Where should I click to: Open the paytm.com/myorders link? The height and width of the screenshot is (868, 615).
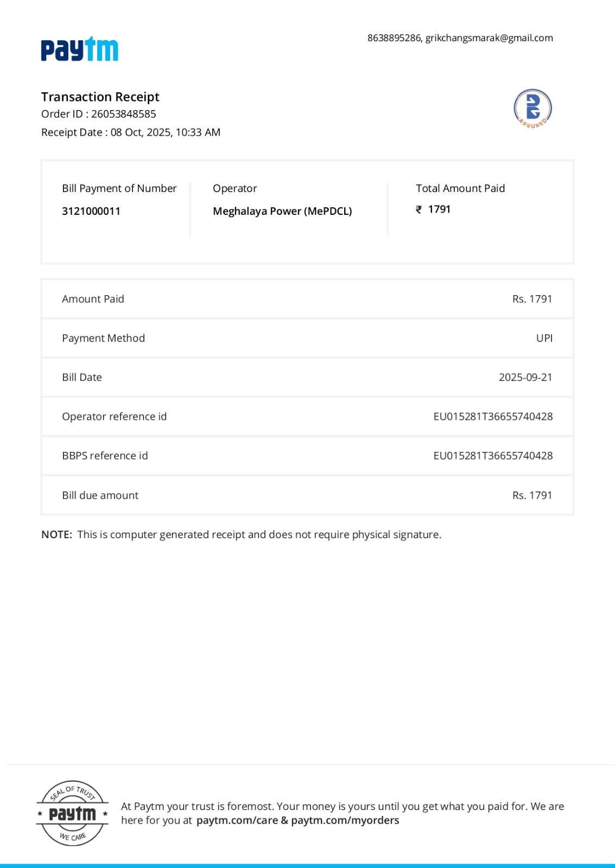click(x=345, y=820)
